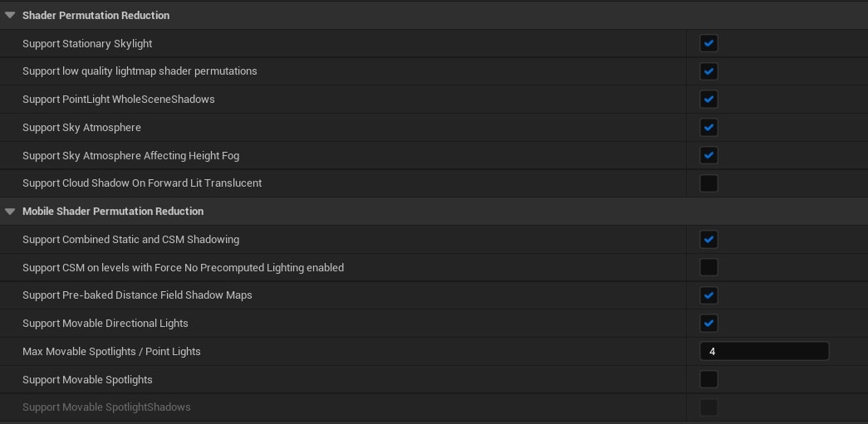The width and height of the screenshot is (868, 424).
Task: Enable Support Movable Spotlights checkbox
Action: pos(709,380)
